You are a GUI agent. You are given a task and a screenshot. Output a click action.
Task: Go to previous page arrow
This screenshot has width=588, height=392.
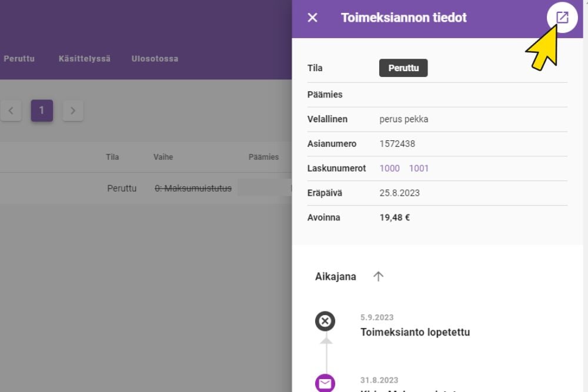[11, 110]
